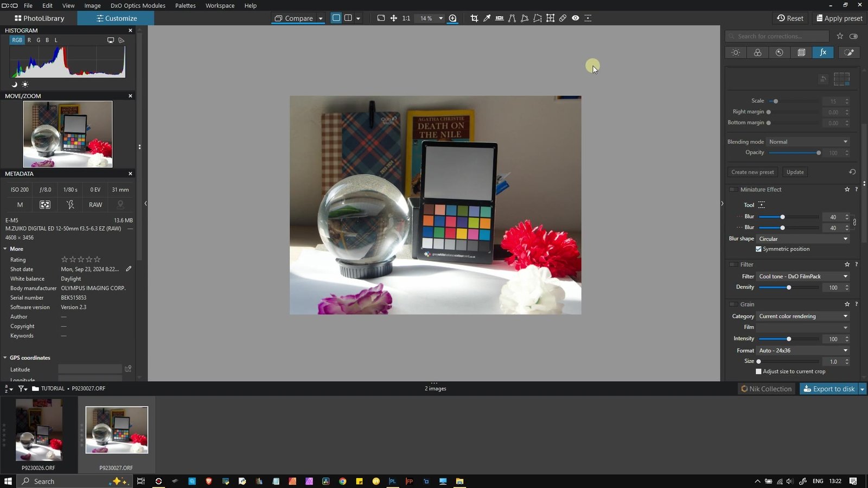Open the Filter type dropdown

pos(803,277)
